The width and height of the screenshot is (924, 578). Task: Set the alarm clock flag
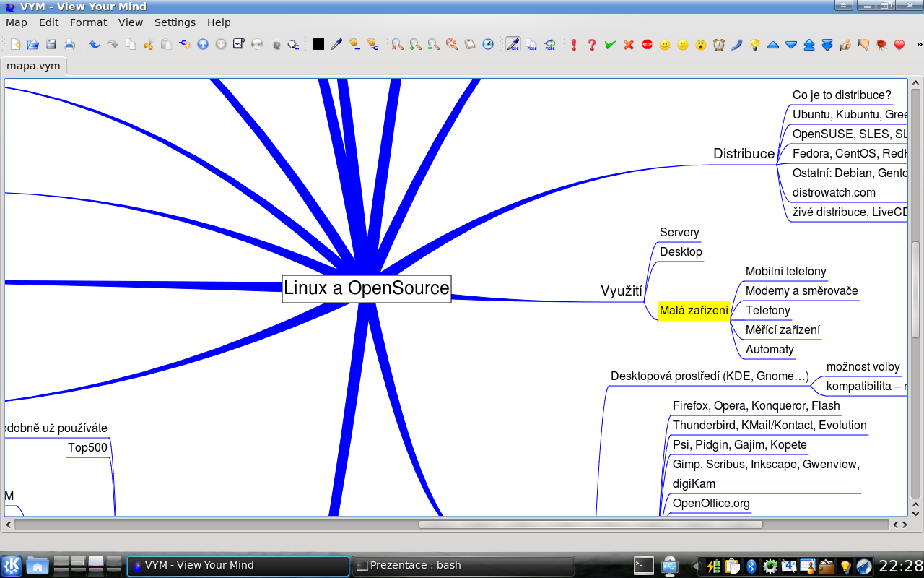click(x=719, y=44)
